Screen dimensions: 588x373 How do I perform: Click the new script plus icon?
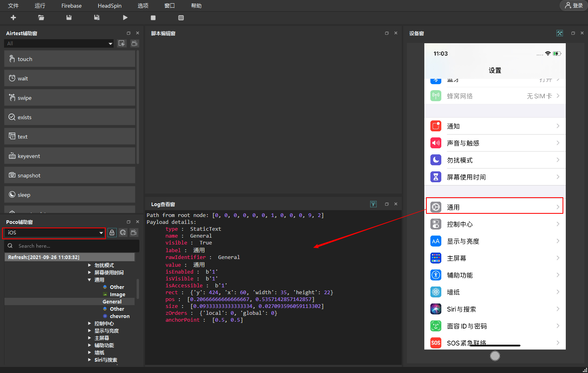(x=13, y=18)
